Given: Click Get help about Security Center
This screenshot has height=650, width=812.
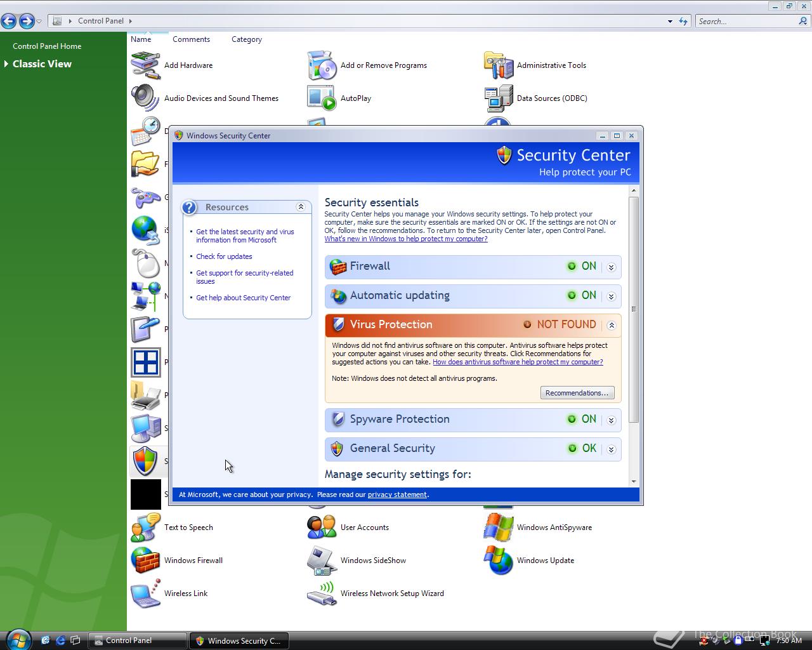Looking at the screenshot, I should pos(243,298).
